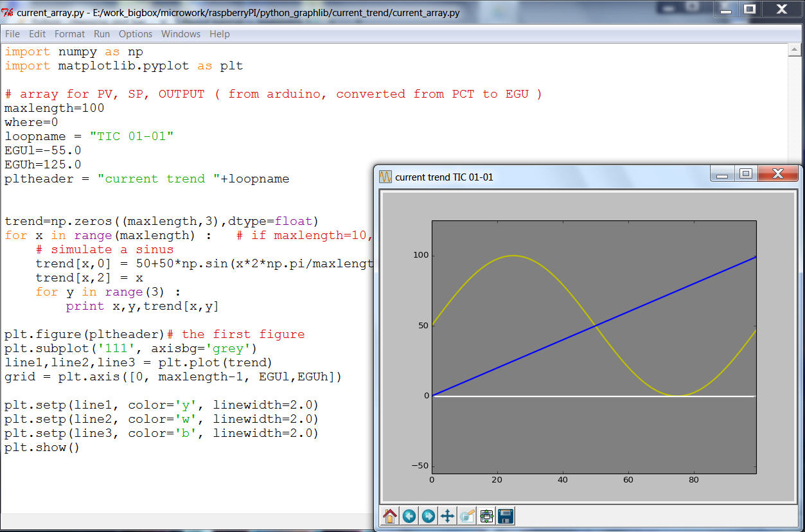
Task: Open the Edit menu
Action: tap(37, 34)
